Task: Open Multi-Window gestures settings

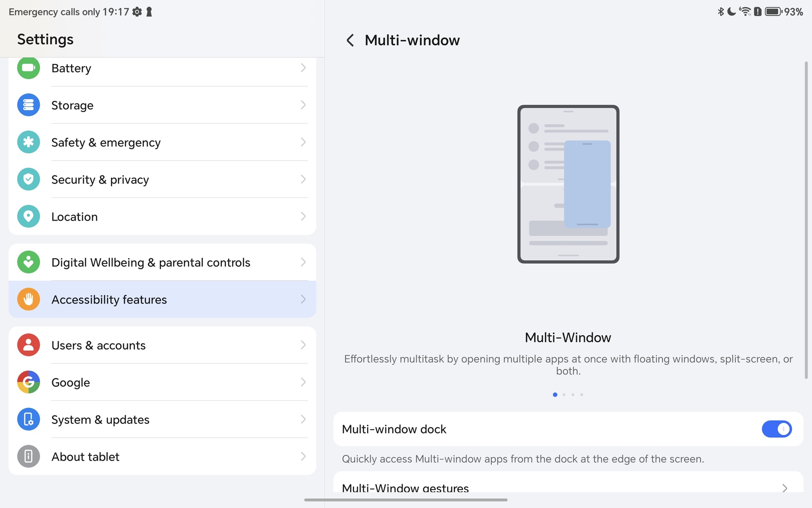Action: click(x=405, y=488)
